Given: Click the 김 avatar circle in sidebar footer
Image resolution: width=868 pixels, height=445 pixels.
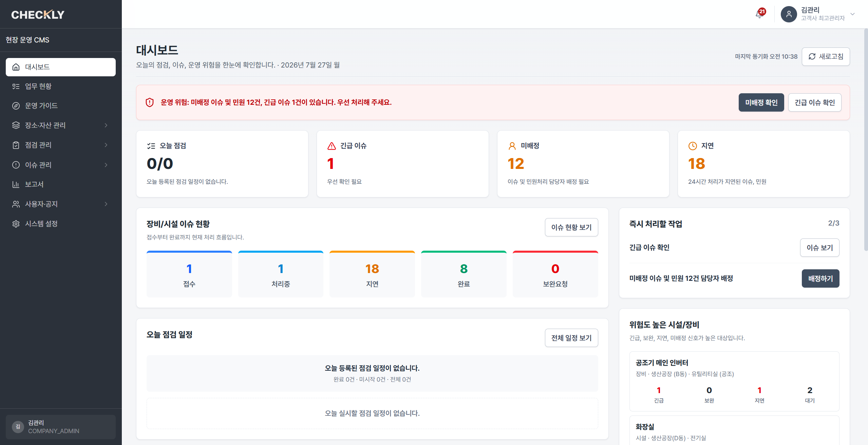Looking at the screenshot, I should click(18, 427).
